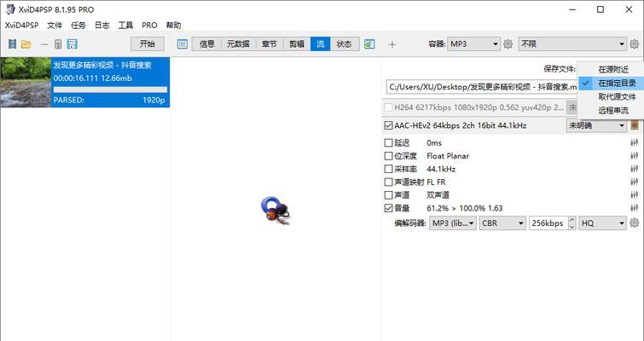Image resolution: width=644 pixels, height=341 pixels.
Task: Click the speaker icon on AAC-HEv2 row
Action: (x=635, y=125)
